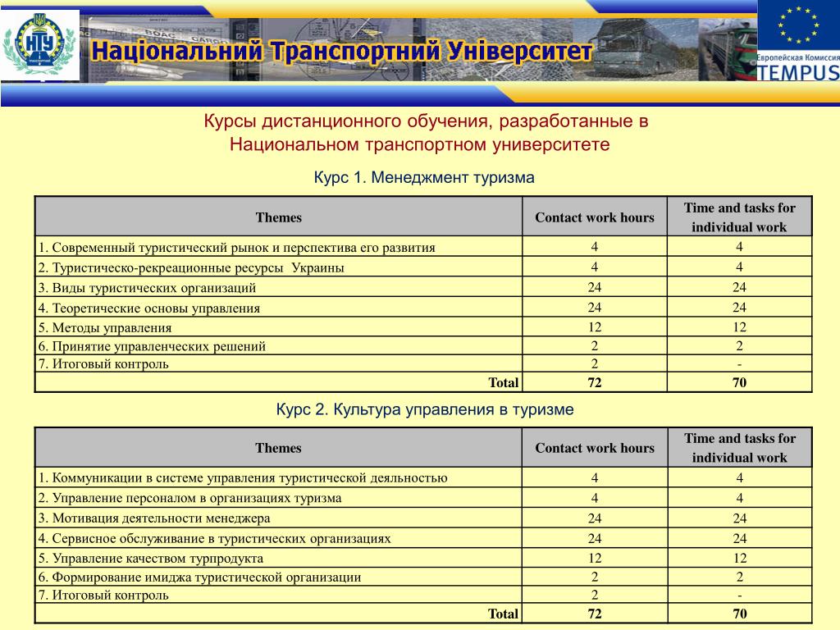Click individual work value for 'Мотивация деятельности менеджера'
The image size is (840, 630).
click(740, 518)
